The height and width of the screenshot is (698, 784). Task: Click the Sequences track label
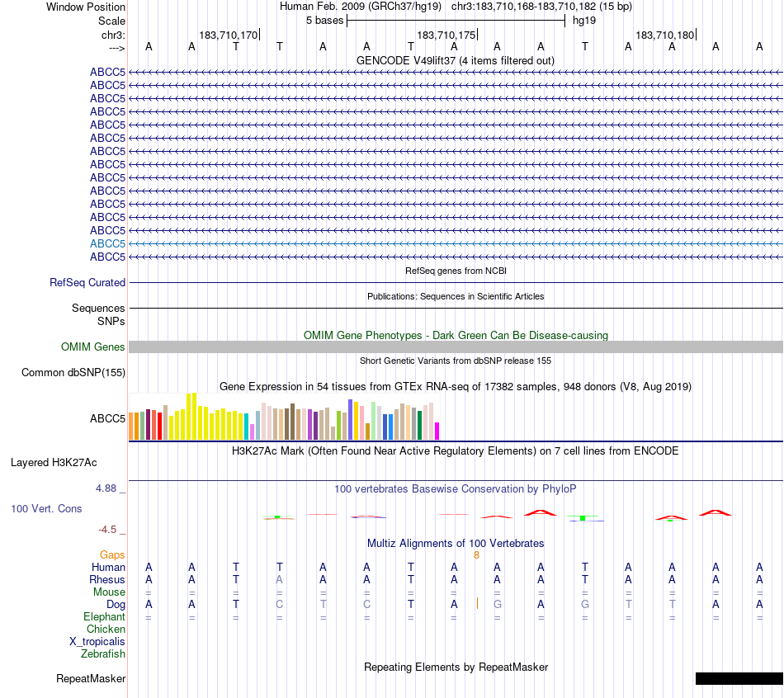point(98,308)
